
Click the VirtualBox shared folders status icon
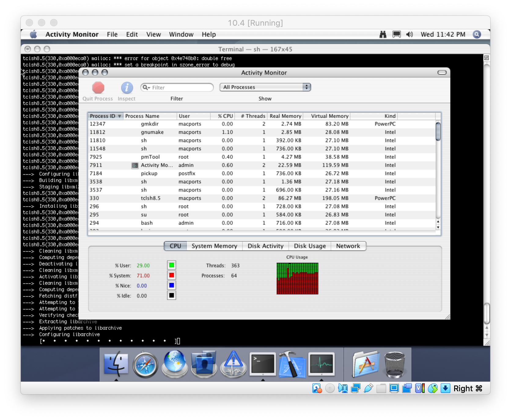point(381,388)
